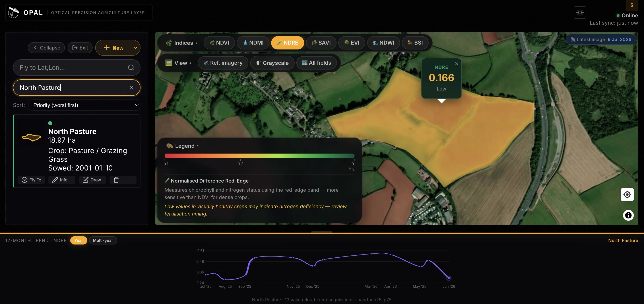Click the North Pasture field name heading
This screenshot has width=644, height=304.
click(x=72, y=131)
